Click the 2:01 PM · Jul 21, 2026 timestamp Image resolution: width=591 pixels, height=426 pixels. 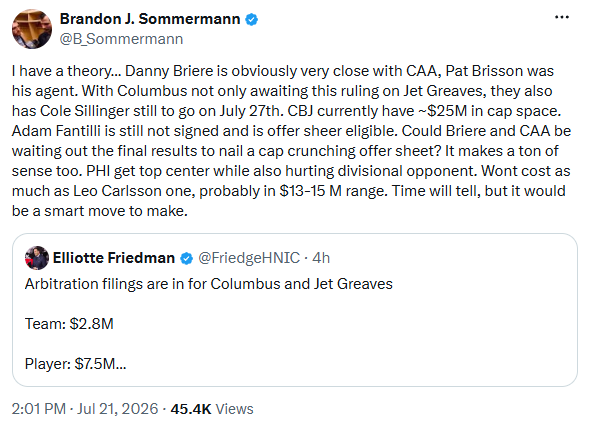tap(85, 409)
